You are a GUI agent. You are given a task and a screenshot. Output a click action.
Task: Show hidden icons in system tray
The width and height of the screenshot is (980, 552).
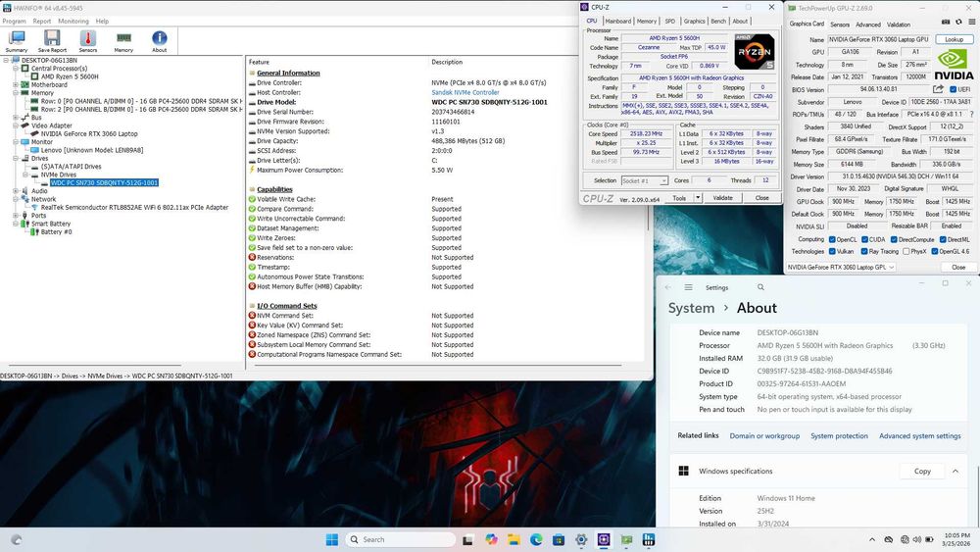(872, 539)
